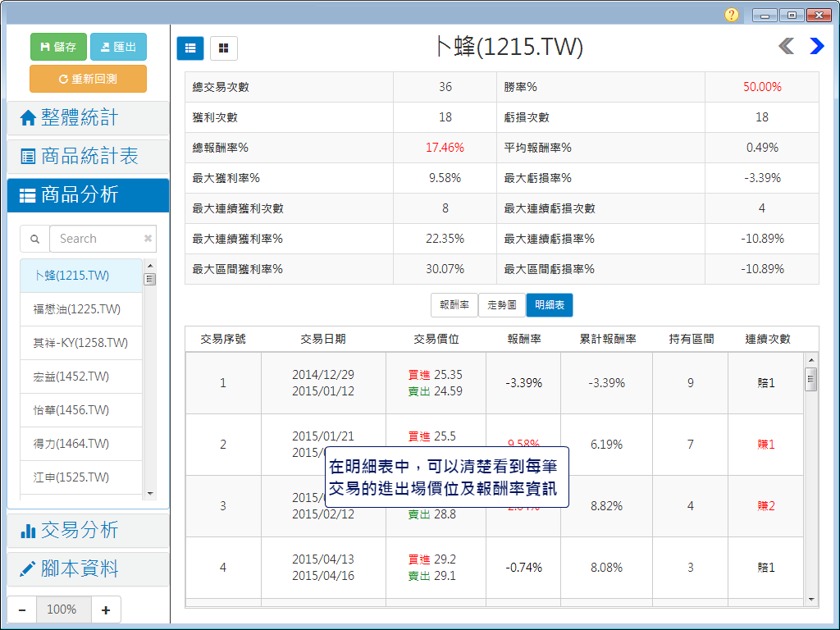The width and height of the screenshot is (840, 630).
Task: Switch to the 報酬率 tab
Action: point(454,305)
